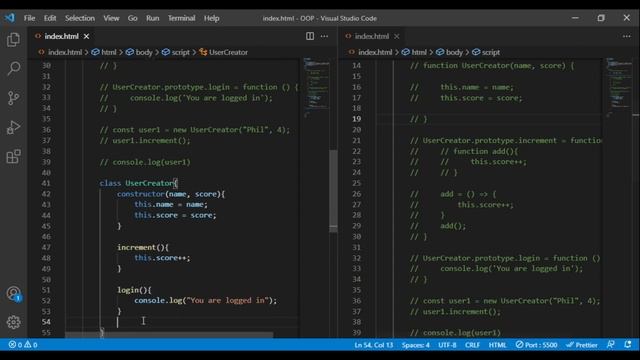Open the Selection menu

[80, 18]
